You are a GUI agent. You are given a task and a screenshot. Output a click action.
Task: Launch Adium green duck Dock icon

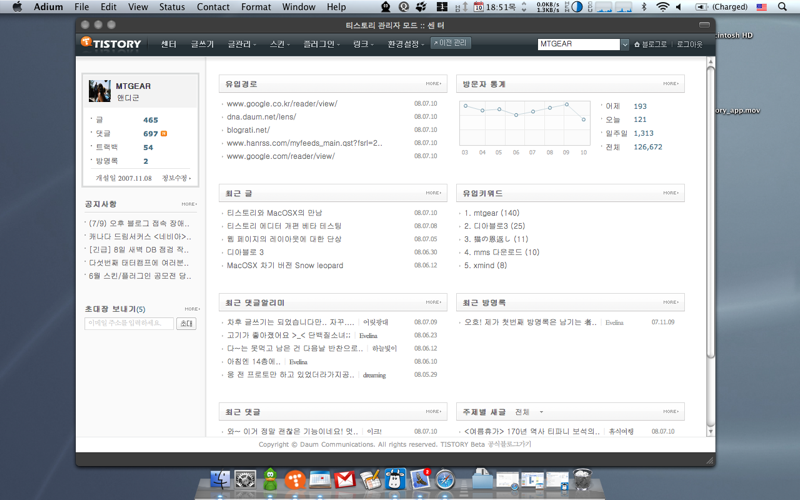(270, 480)
